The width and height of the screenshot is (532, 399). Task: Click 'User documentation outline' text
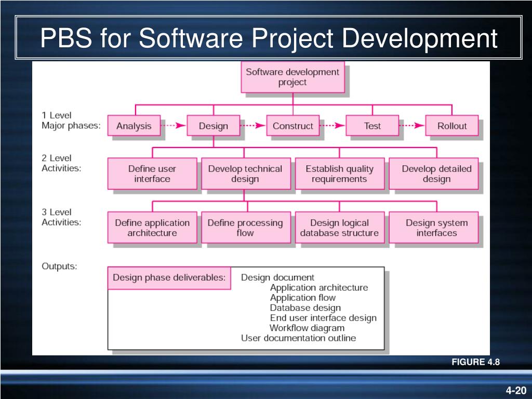(299, 338)
